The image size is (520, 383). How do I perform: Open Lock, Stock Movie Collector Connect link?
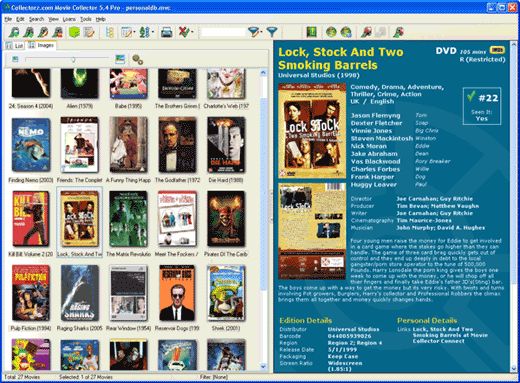(x=450, y=335)
